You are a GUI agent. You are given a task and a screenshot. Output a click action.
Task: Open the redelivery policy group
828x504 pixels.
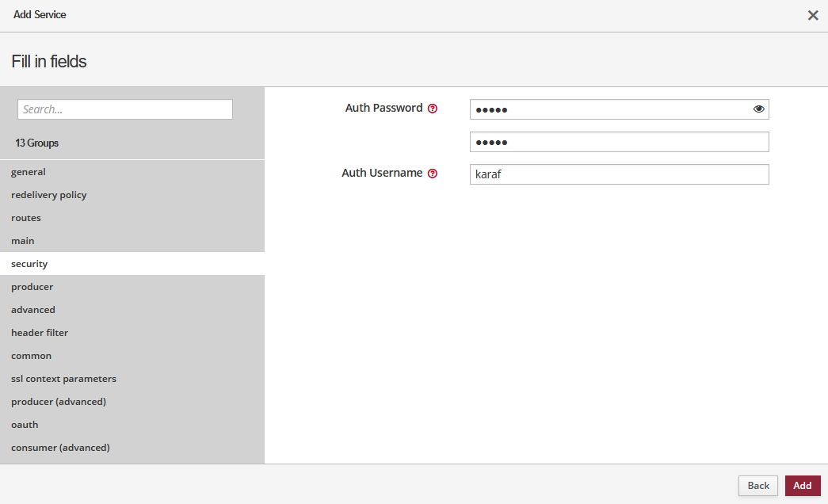tap(48, 195)
